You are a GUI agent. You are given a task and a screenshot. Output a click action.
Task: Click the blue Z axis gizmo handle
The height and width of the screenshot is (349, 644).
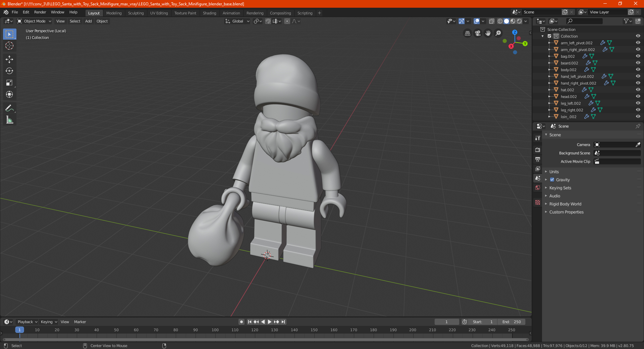tap(515, 32)
